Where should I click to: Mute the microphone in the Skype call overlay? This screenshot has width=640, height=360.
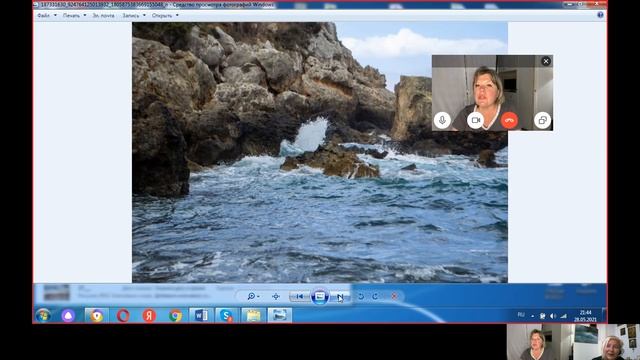[x=442, y=120]
